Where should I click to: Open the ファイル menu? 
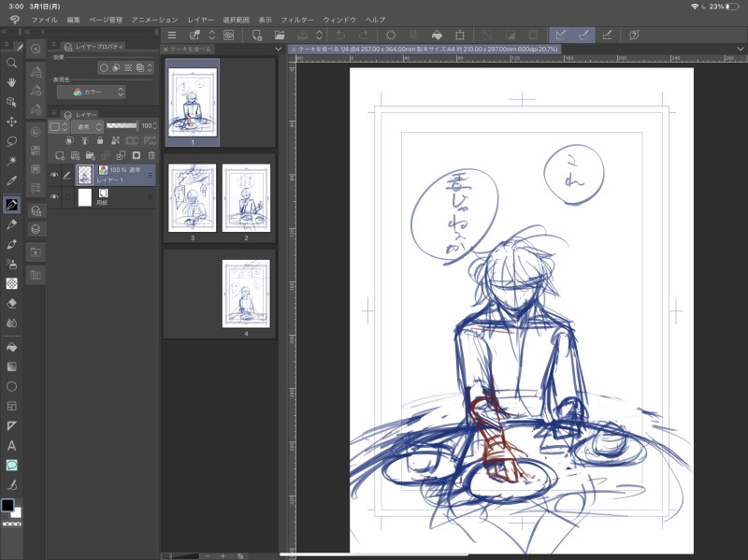[44, 20]
